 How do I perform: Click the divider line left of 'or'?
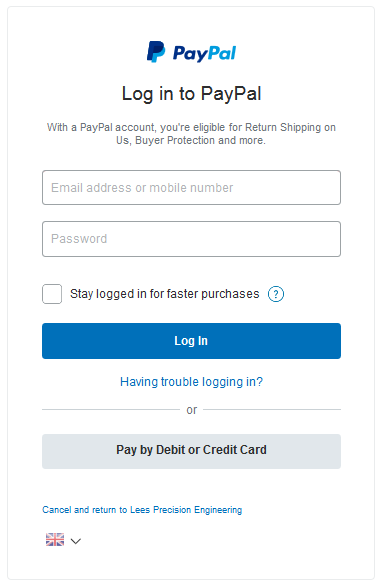click(x=111, y=410)
